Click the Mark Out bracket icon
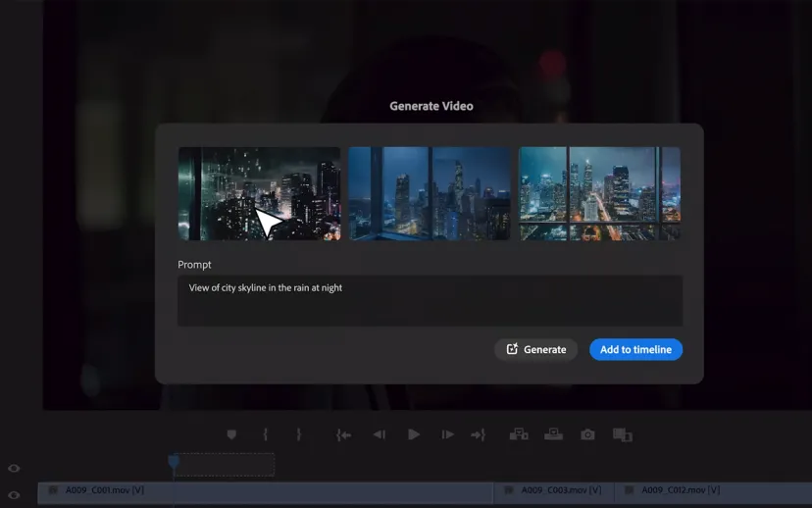Viewport: 812px width, 508px height. 298,434
